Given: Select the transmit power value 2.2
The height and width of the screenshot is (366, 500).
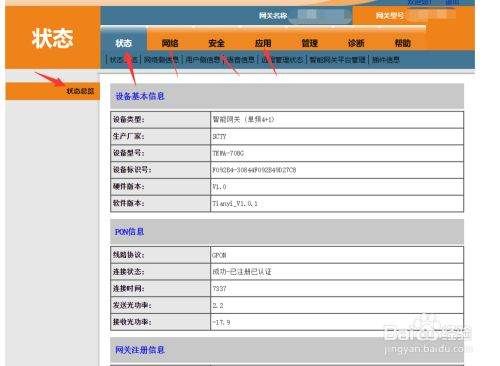Looking at the screenshot, I should pos(218,306).
